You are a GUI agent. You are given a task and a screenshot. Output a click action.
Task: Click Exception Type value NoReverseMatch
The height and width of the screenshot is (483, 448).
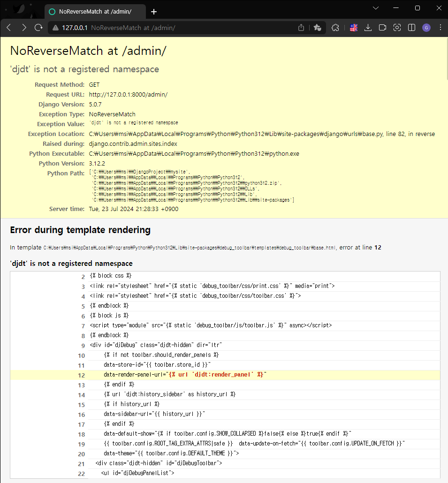[x=112, y=114]
